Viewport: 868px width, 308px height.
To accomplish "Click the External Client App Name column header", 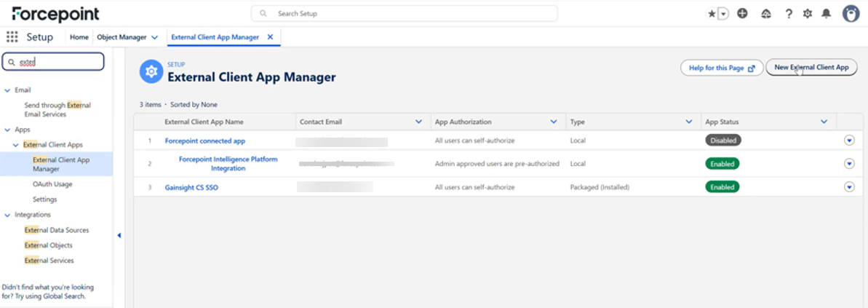I will pyautogui.click(x=204, y=122).
